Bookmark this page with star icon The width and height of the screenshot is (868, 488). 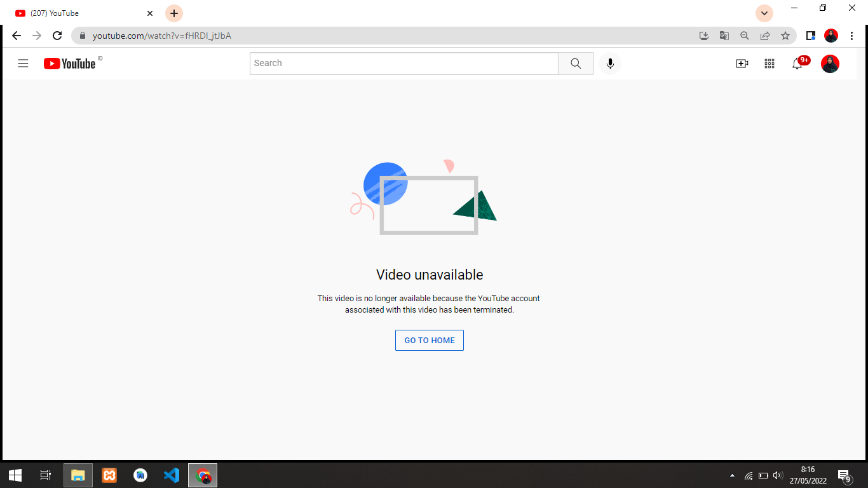coord(785,36)
